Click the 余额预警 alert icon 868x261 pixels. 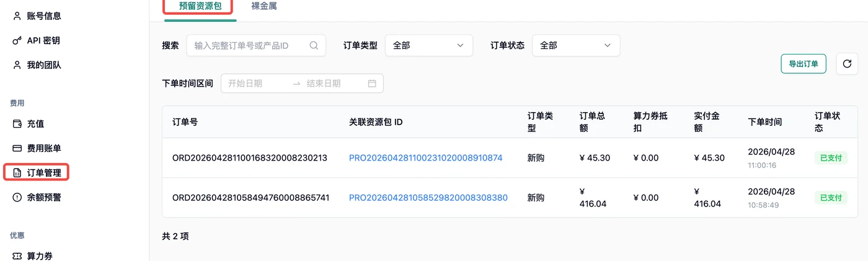click(17, 197)
